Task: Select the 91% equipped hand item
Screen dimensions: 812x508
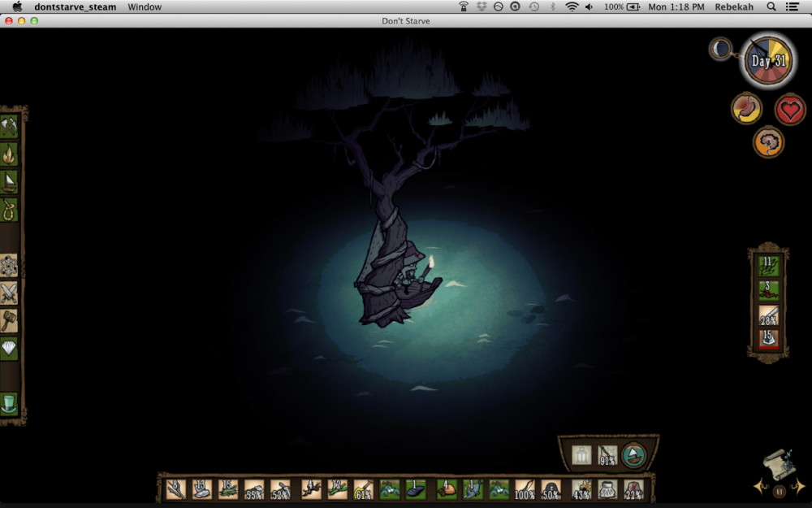Action: 607,455
